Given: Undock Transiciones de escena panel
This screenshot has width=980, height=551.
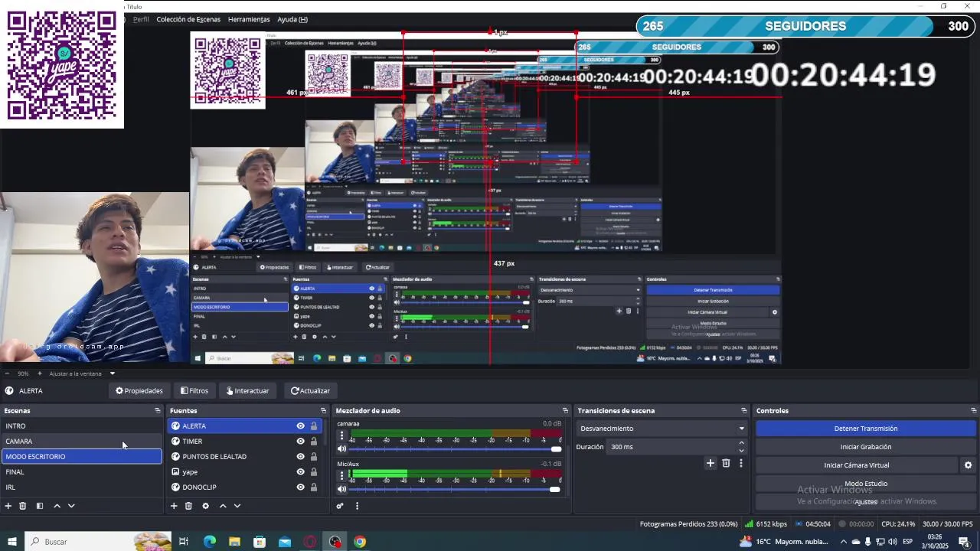Looking at the screenshot, I should [743, 411].
